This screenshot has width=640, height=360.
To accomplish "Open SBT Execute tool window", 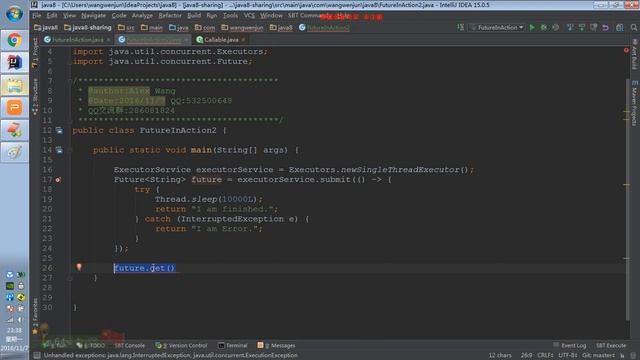I will click(611, 345).
